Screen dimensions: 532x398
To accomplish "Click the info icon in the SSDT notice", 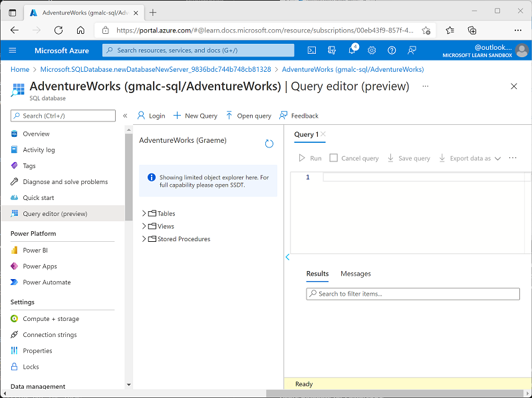I will [x=152, y=177].
